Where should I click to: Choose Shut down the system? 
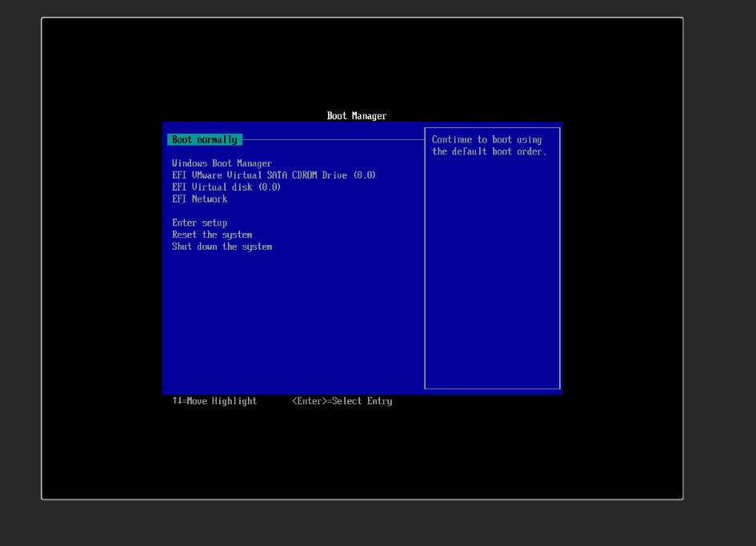coord(222,247)
